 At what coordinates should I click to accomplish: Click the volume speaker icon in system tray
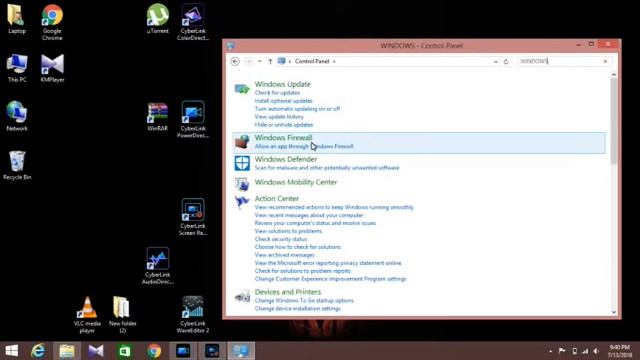tap(596, 351)
